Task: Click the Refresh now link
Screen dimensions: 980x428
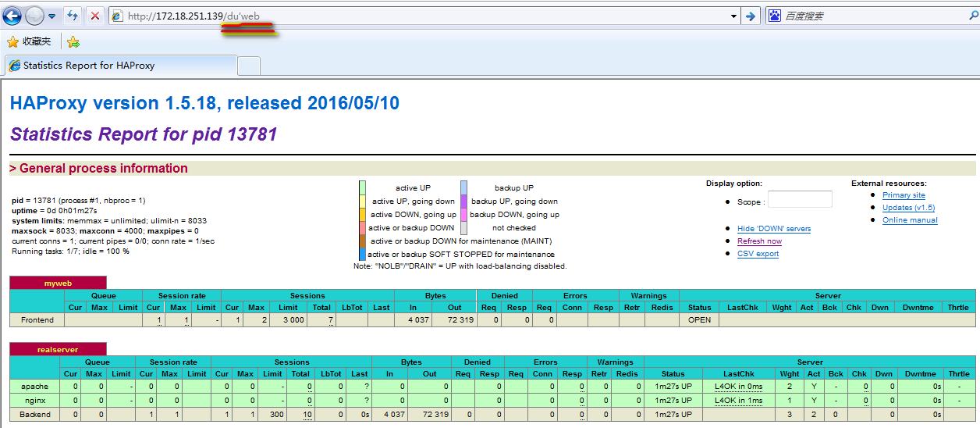Action: click(x=759, y=241)
